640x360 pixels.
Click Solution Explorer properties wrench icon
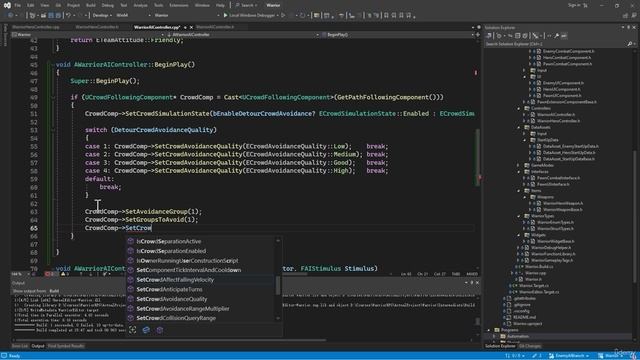[x=556, y=36]
